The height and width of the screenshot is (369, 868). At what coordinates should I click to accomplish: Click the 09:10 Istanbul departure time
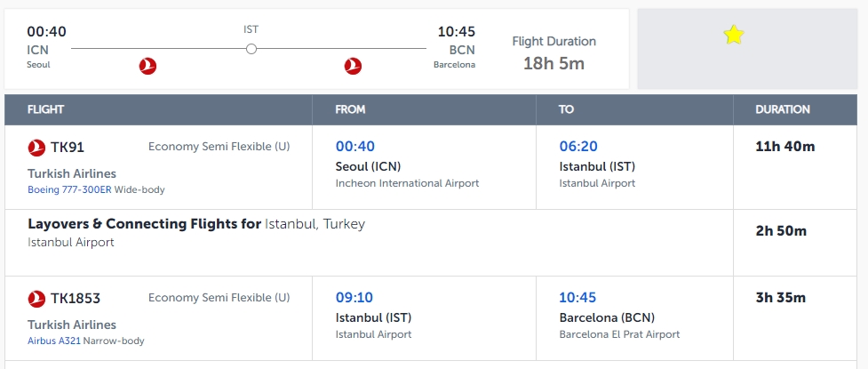click(x=354, y=297)
